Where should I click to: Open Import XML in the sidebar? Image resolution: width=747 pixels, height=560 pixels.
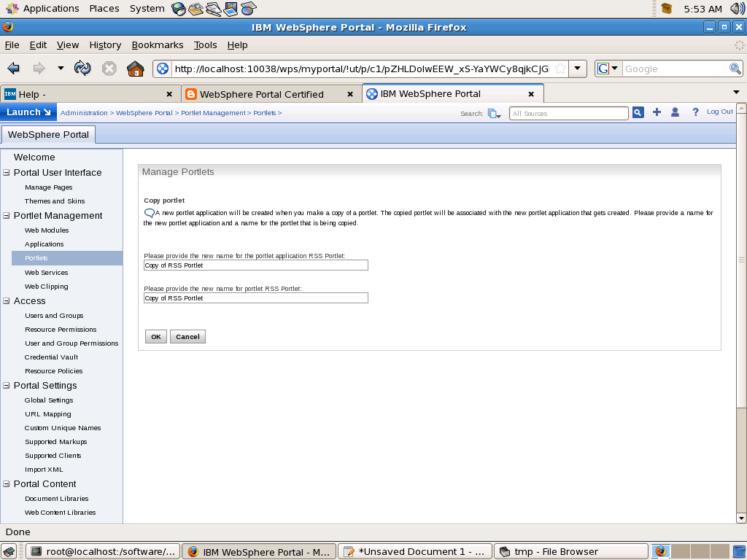(x=44, y=469)
